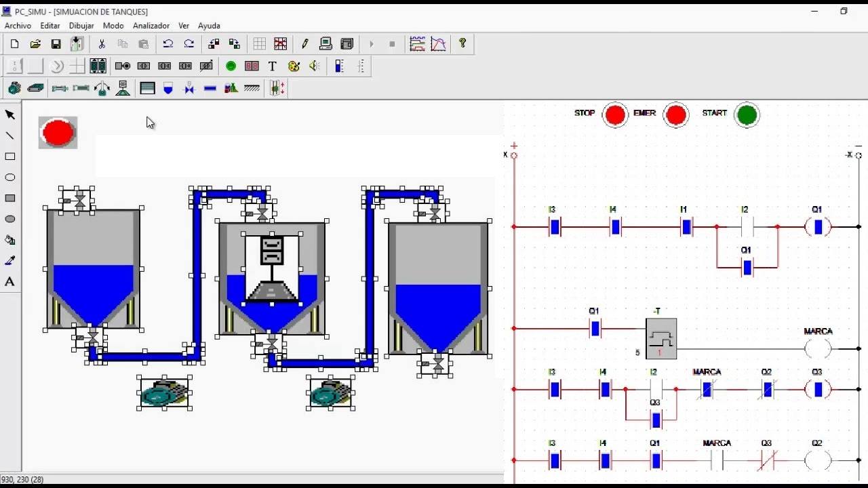Click the green START pushbutton
This screenshot has height=488, width=868.
[x=747, y=115]
